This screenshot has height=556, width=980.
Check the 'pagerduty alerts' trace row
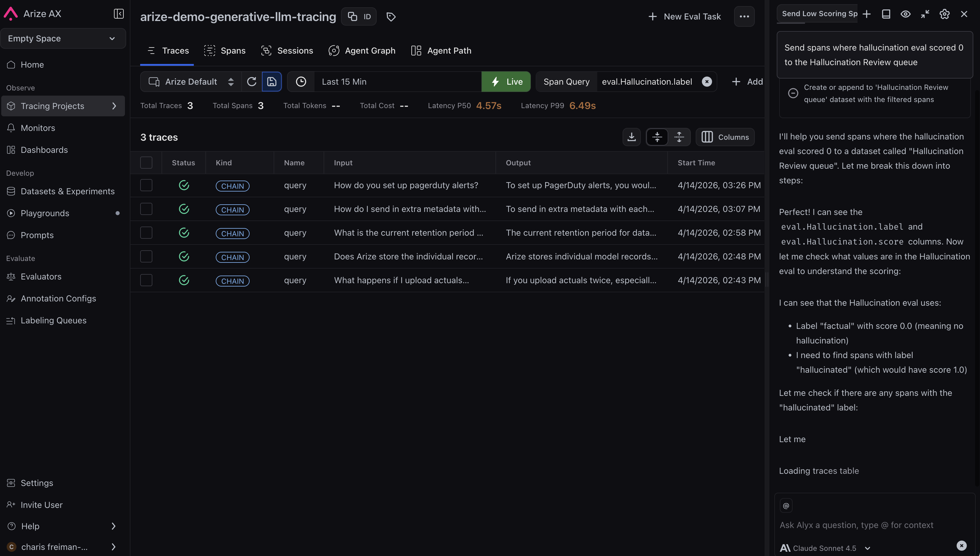click(x=146, y=185)
